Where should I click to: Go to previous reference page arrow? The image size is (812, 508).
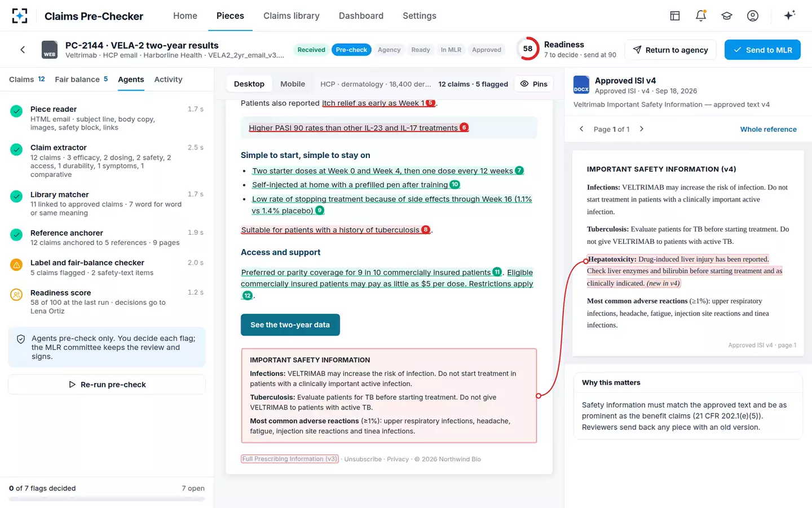click(581, 129)
